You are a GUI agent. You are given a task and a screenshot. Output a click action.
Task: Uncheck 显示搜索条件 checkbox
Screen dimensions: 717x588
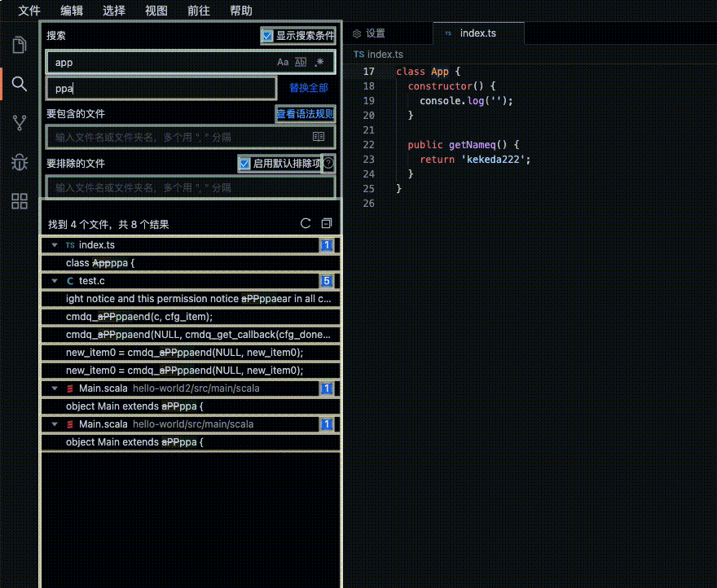click(x=267, y=36)
